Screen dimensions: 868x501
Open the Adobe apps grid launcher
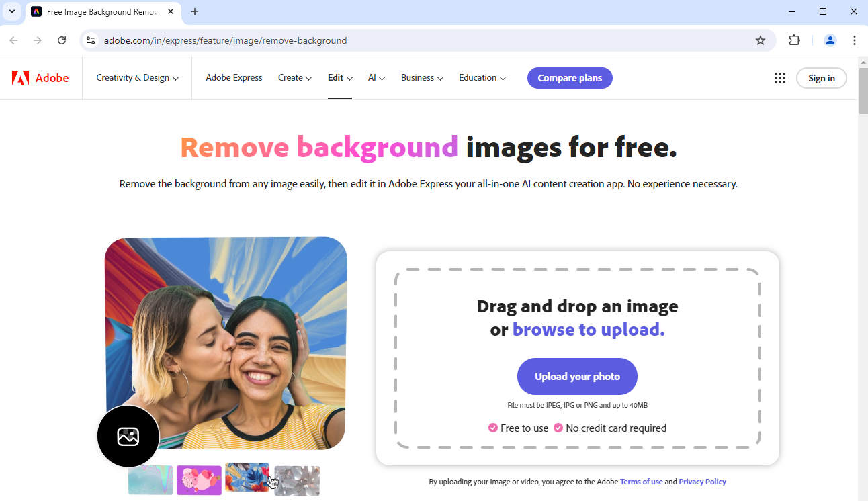(x=779, y=77)
